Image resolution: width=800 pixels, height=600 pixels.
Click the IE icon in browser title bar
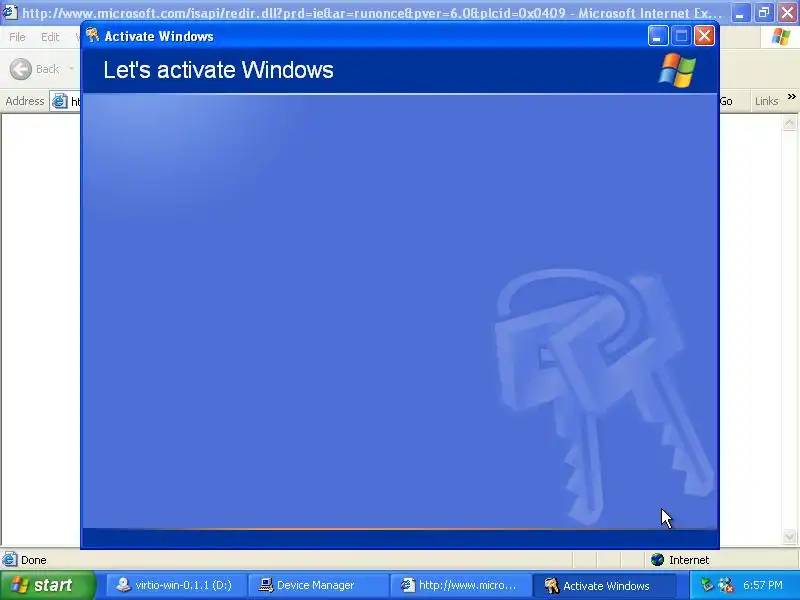pyautogui.click(x=9, y=12)
